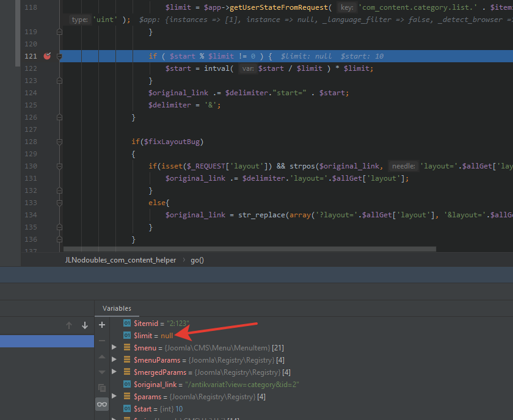Select the Variables tab
The height and width of the screenshot is (420, 513).
[117, 308]
